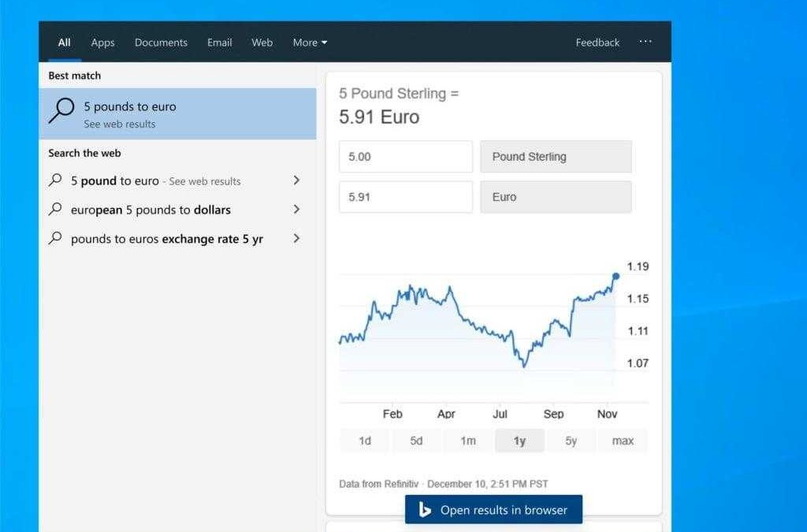Open results in browser
Viewport: 807px width, 532px height.
coord(494,510)
